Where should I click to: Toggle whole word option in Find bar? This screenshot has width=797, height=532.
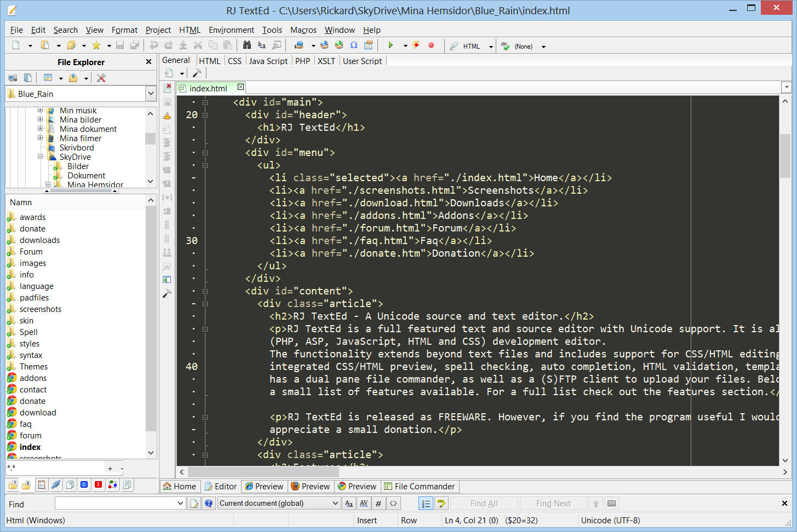click(x=364, y=504)
